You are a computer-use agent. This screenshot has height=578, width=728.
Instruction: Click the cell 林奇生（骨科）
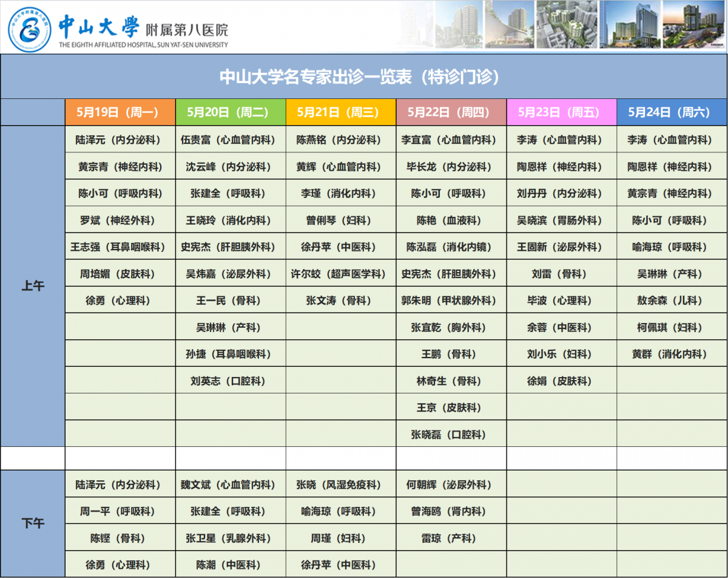451,381
